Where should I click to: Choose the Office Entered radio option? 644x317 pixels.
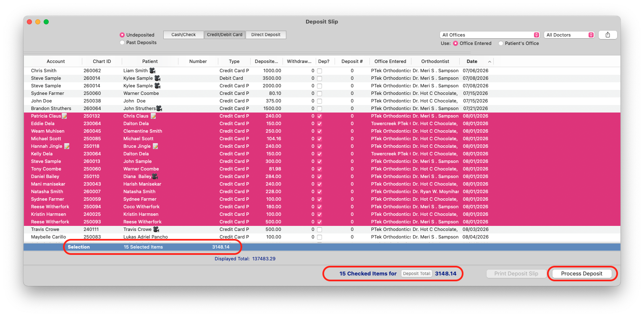pyautogui.click(x=455, y=43)
